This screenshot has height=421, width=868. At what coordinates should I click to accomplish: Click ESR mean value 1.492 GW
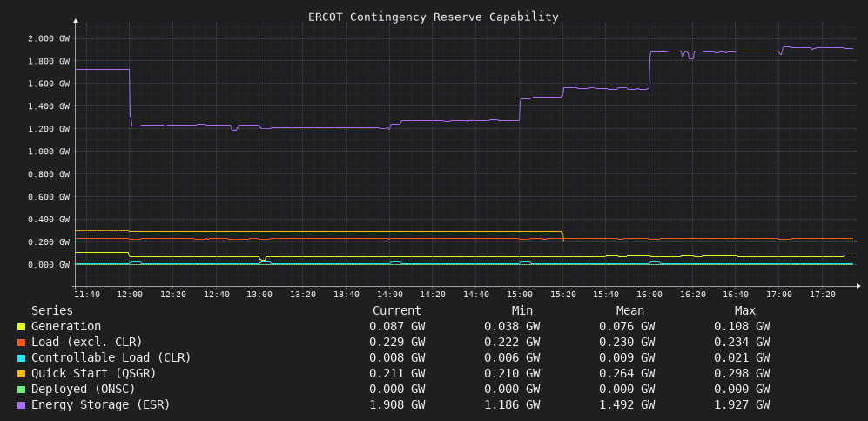pos(627,405)
